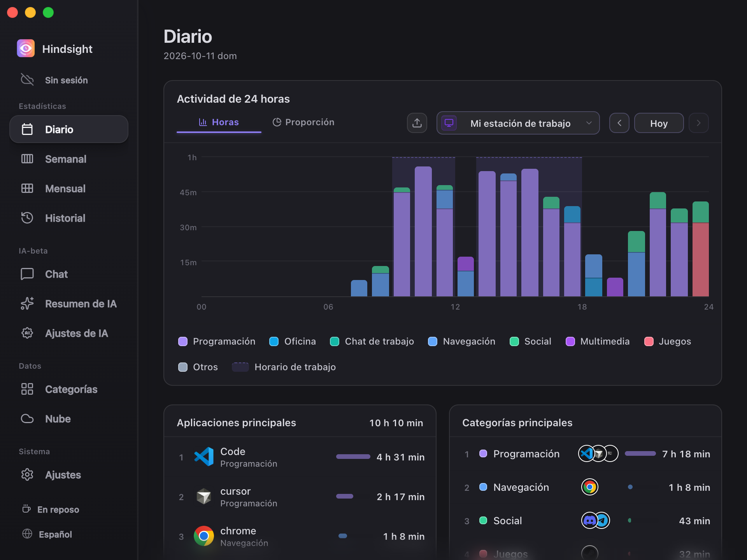
Task: Toggle Chat de trabajo legend entry
Action: (x=372, y=341)
